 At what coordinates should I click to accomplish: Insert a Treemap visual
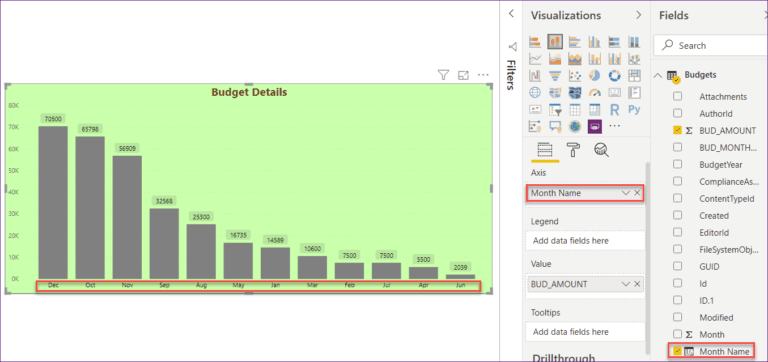point(634,75)
